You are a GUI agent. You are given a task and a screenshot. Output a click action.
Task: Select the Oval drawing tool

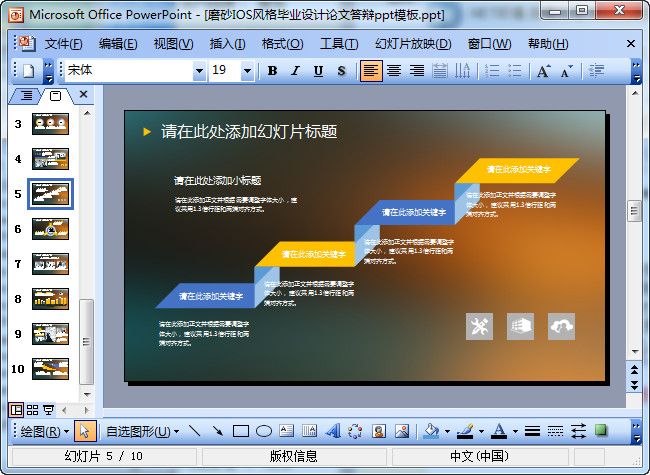pos(264,431)
